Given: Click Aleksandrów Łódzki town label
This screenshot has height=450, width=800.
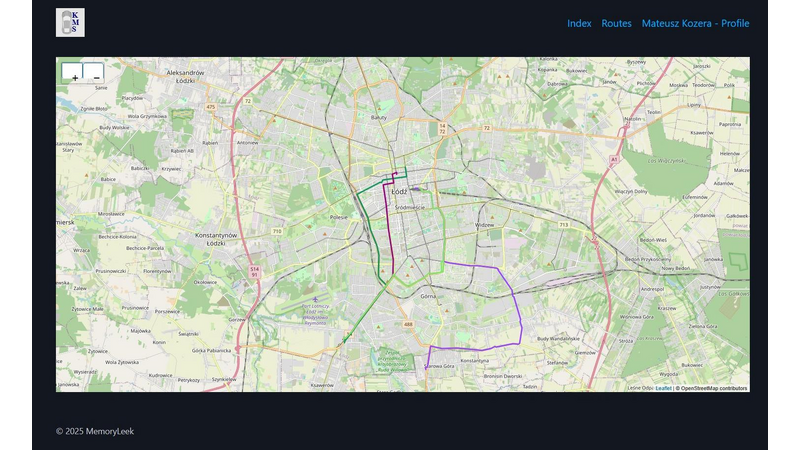Looking at the screenshot, I should click(x=185, y=77).
